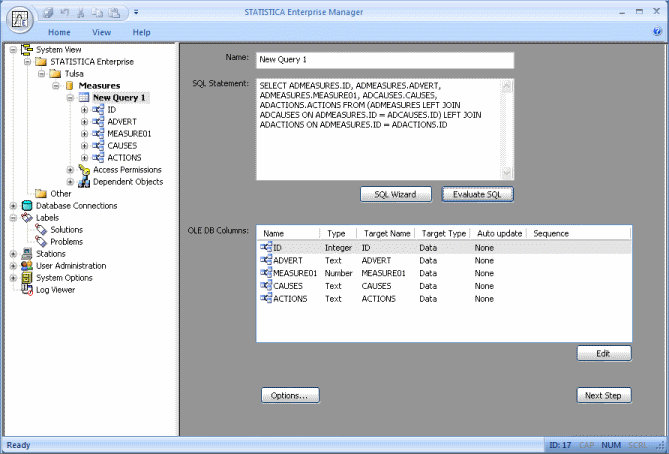Select the Log Viewer tree icon
Screen dimensions: 669x454
[27, 290]
